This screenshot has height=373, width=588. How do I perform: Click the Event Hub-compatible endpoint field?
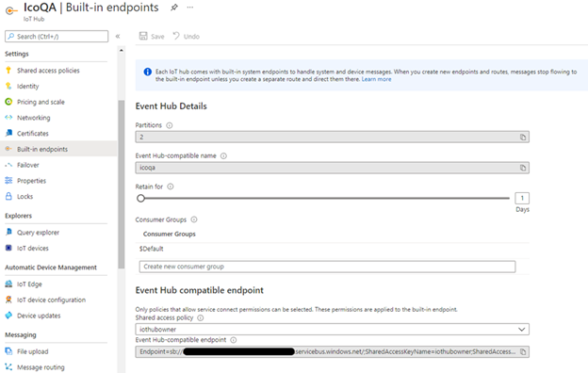333,351
